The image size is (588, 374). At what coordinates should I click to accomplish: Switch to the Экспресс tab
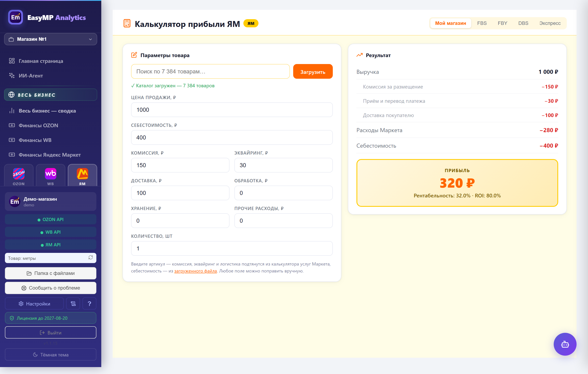pyautogui.click(x=550, y=23)
